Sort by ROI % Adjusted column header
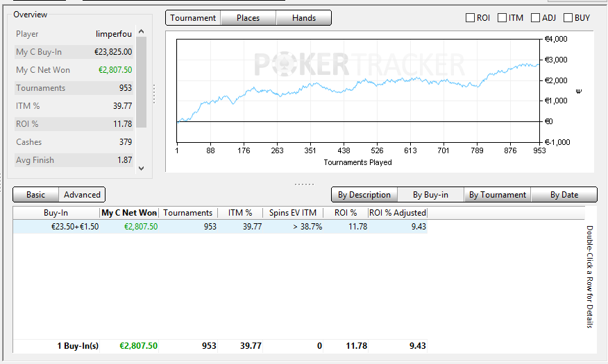Screen dimensions: 608x364 pyautogui.click(x=398, y=213)
